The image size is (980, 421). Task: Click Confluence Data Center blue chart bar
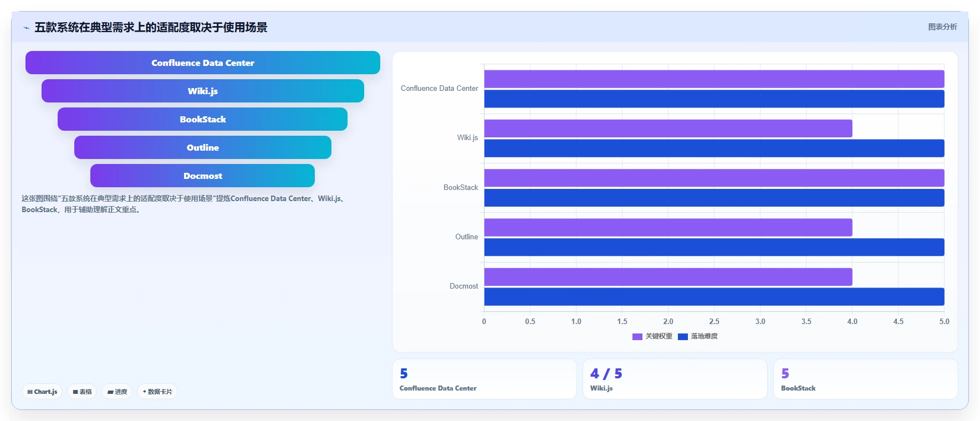[714, 99]
